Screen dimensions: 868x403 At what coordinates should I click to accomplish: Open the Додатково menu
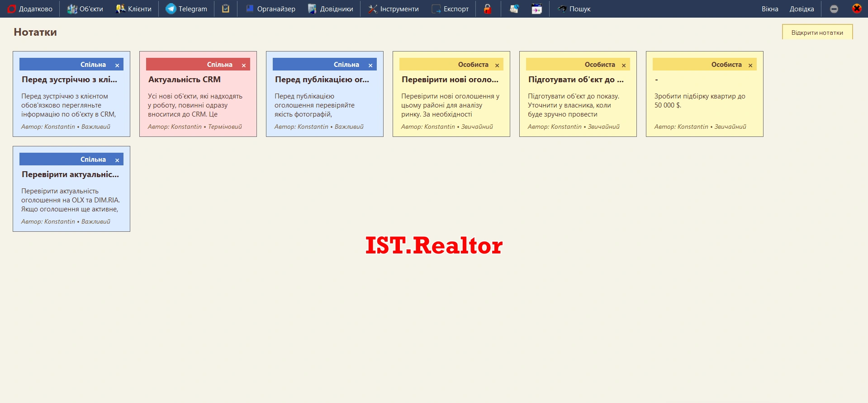coord(30,9)
